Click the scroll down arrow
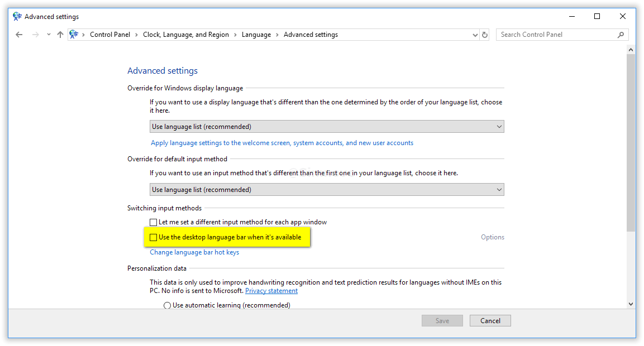The image size is (644, 346). 631,304
